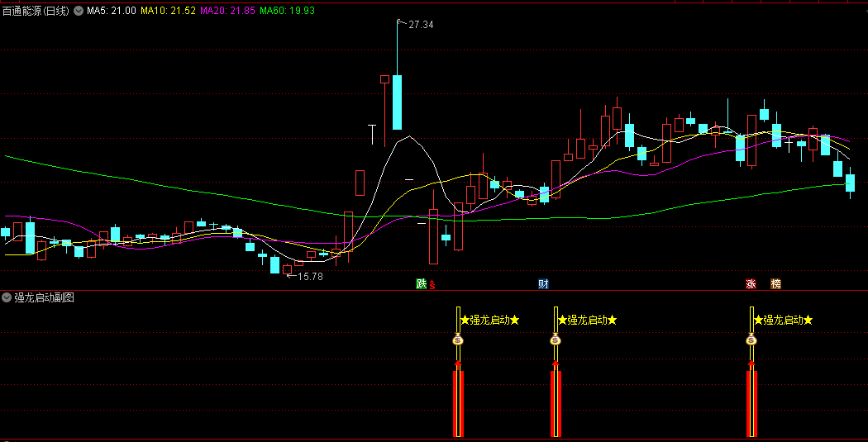Image resolution: width=868 pixels, height=442 pixels.
Task: Click the middle ★强龙启动★ signal label
Action: (587, 320)
